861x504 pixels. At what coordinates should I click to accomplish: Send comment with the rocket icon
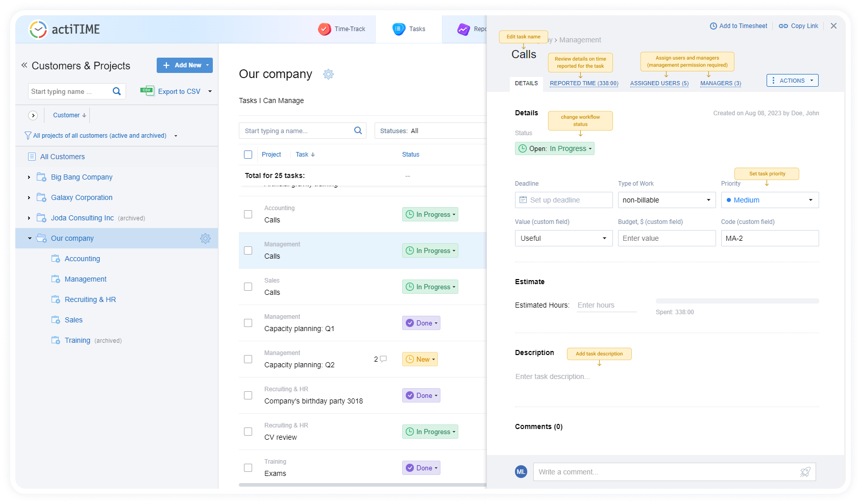tap(805, 472)
